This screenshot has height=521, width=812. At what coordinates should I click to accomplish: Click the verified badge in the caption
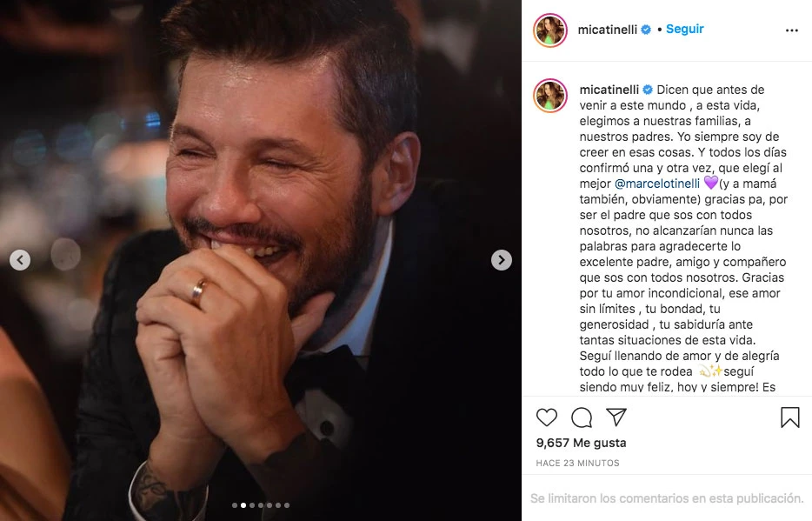[x=646, y=90]
